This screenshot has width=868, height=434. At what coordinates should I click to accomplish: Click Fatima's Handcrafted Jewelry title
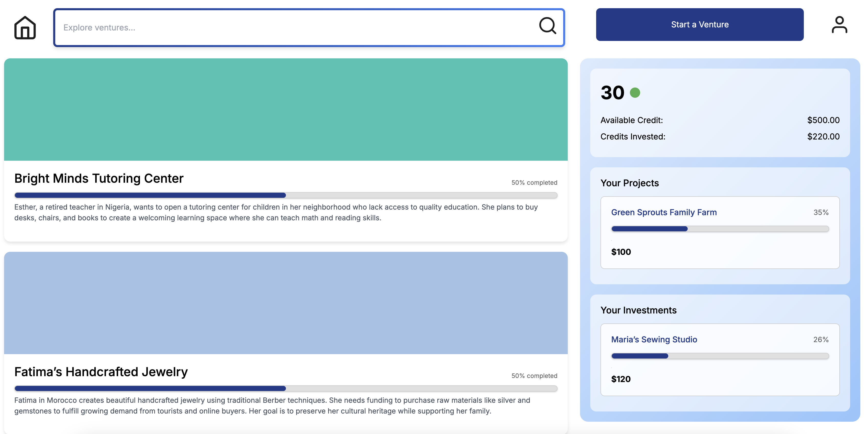point(101,371)
